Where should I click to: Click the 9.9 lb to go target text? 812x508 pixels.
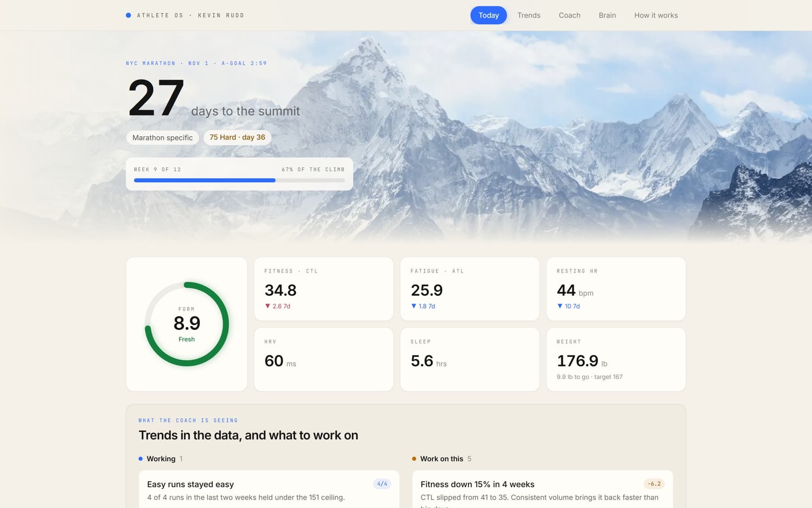[x=590, y=377]
